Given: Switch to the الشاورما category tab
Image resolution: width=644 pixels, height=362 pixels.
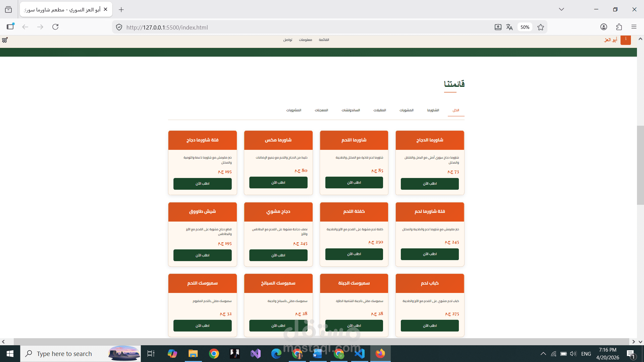Looking at the screenshot, I should (433, 110).
